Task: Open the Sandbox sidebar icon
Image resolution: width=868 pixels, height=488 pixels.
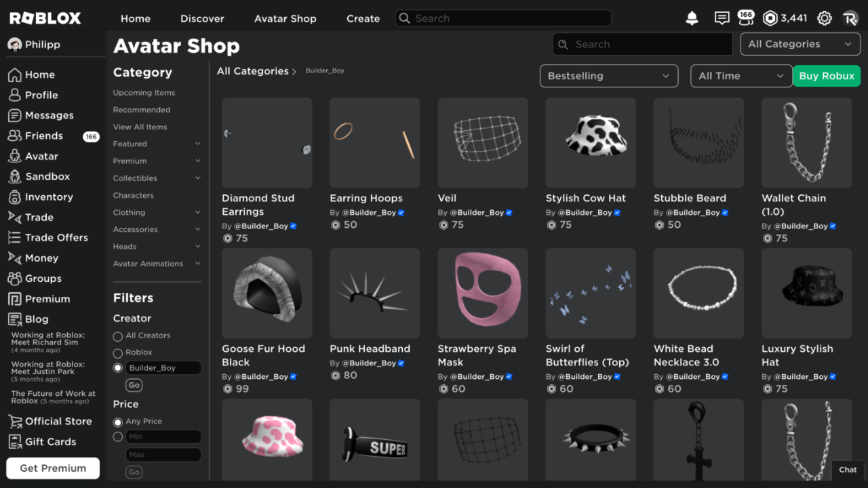Action: click(14, 176)
